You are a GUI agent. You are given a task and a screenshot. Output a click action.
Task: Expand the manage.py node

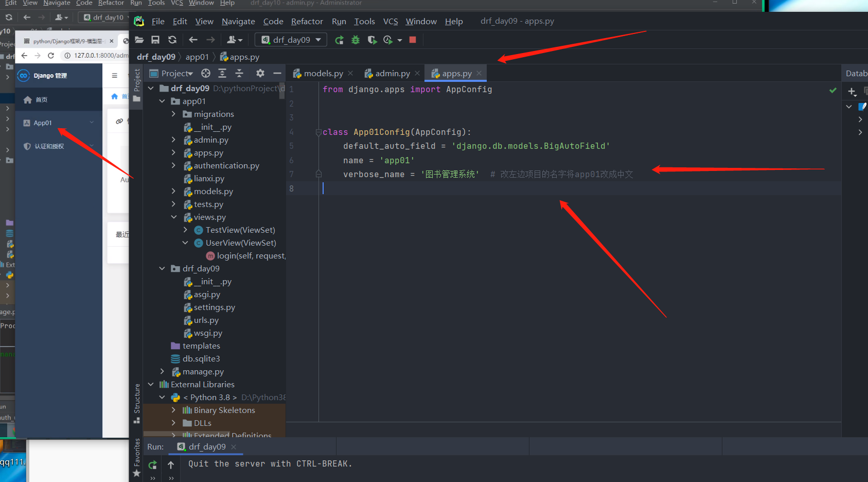coord(162,372)
